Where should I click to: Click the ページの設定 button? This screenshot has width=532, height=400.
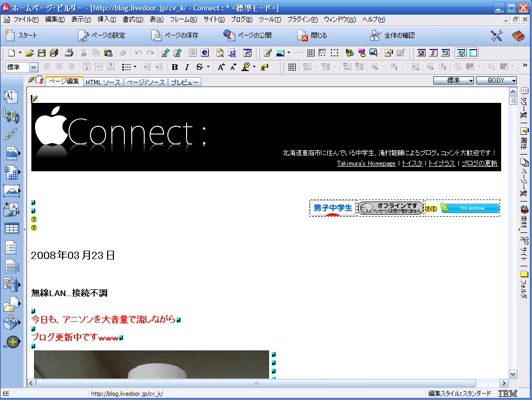[x=101, y=36]
